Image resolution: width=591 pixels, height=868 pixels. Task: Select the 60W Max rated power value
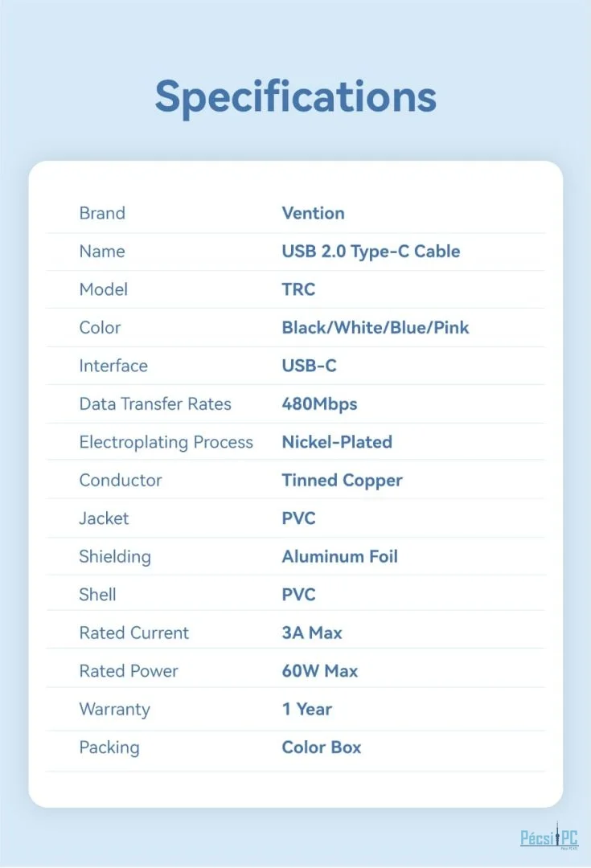coord(320,671)
